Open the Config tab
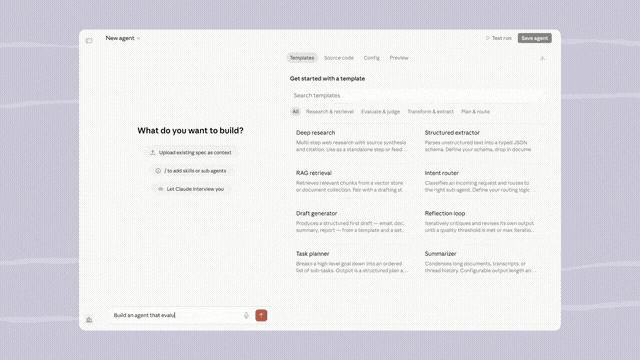This screenshot has height=360, width=640. click(x=371, y=58)
